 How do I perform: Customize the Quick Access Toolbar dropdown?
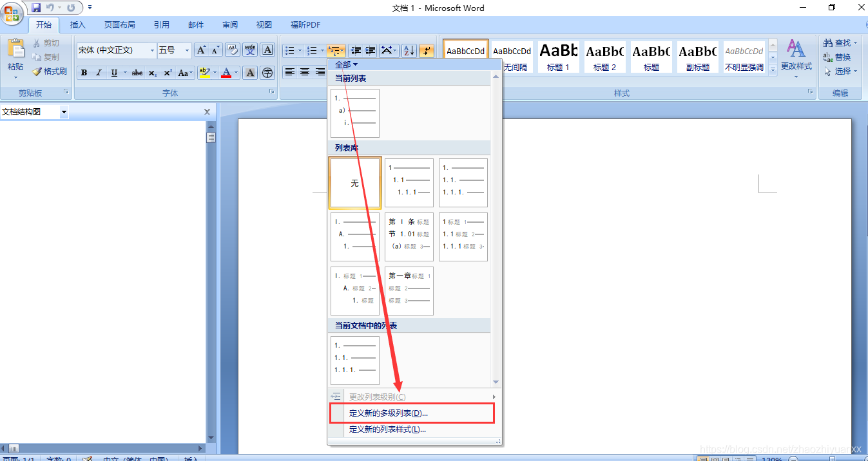tap(90, 8)
